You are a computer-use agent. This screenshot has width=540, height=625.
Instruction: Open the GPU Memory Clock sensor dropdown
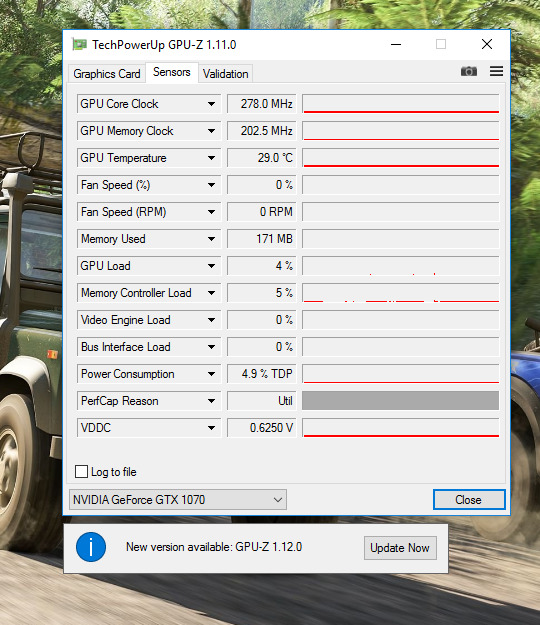(x=211, y=131)
